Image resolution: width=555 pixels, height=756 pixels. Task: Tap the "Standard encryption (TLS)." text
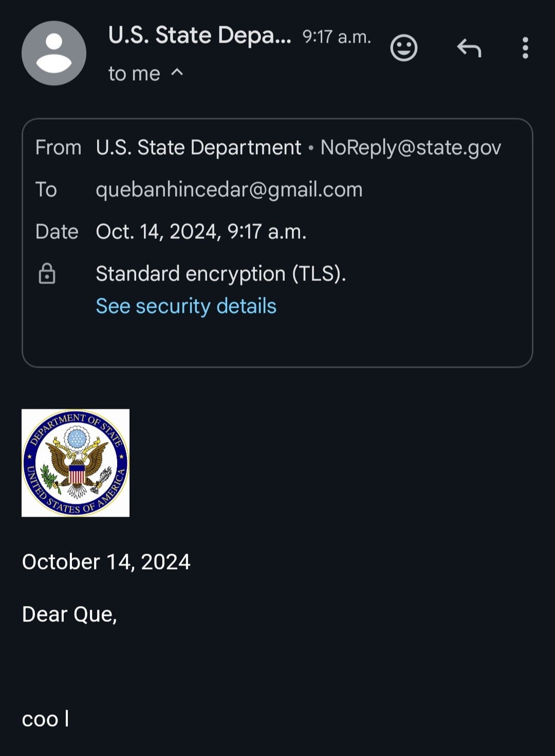click(x=220, y=274)
